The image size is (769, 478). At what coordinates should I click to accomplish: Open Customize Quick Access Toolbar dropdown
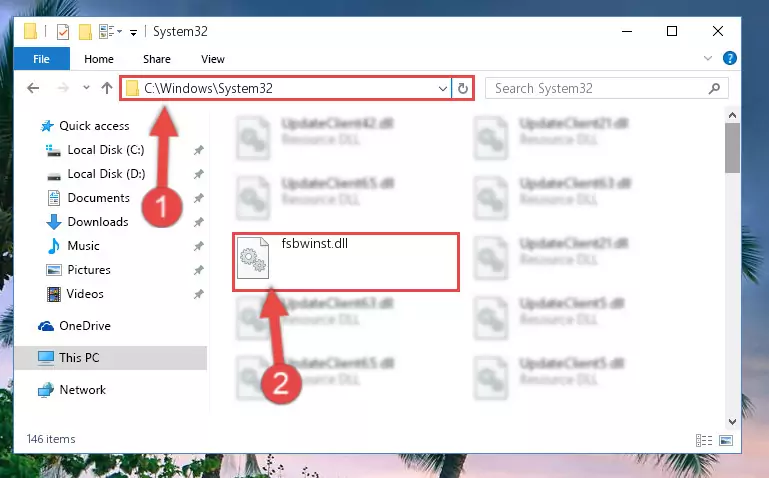pos(133,32)
